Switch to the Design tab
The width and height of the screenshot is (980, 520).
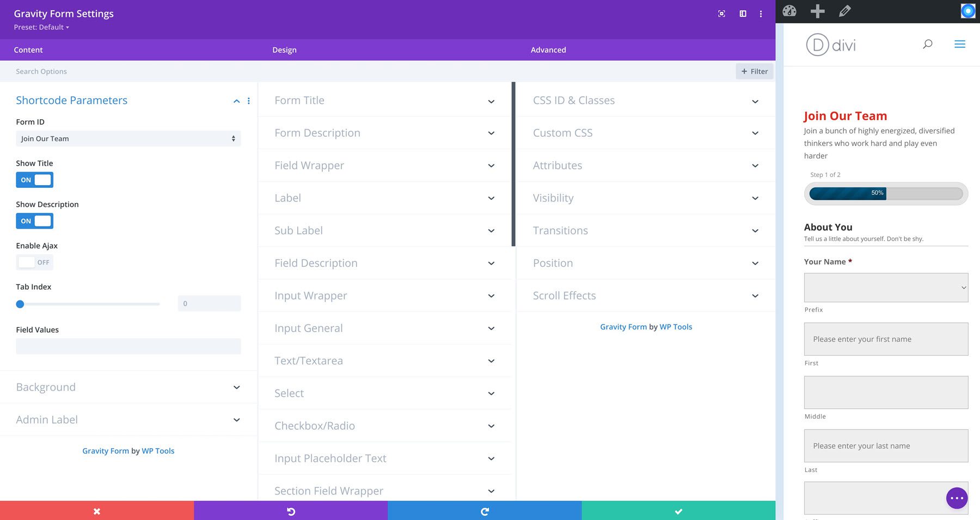tap(284, 50)
